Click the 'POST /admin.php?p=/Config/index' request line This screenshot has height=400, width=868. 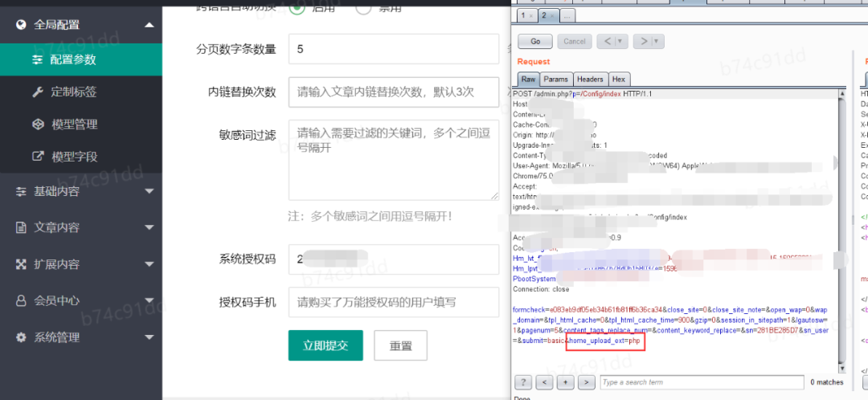[x=583, y=94]
